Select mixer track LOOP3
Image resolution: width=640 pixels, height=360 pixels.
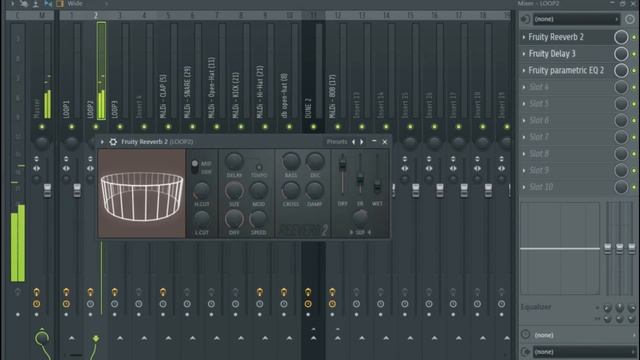coord(115,109)
